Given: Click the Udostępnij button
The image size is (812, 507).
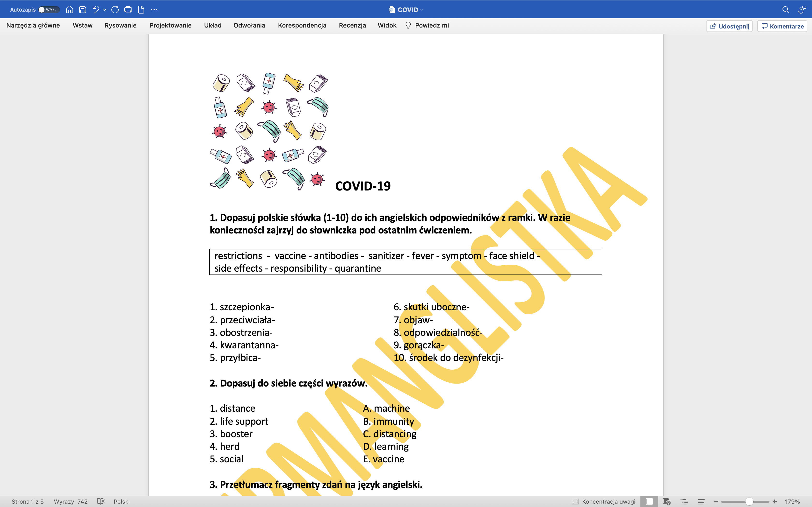Looking at the screenshot, I should [729, 26].
